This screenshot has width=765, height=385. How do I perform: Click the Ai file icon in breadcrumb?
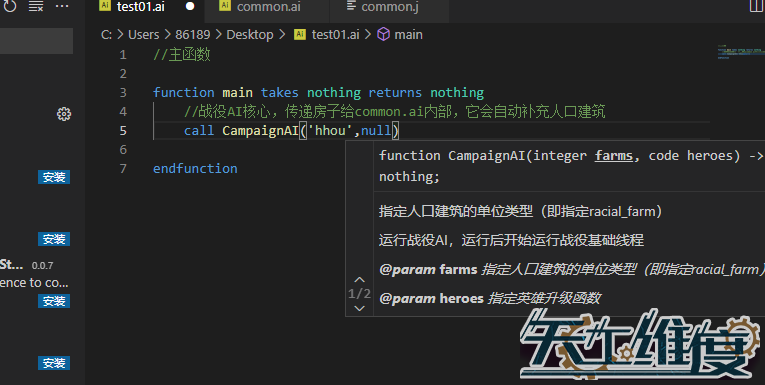pos(300,34)
